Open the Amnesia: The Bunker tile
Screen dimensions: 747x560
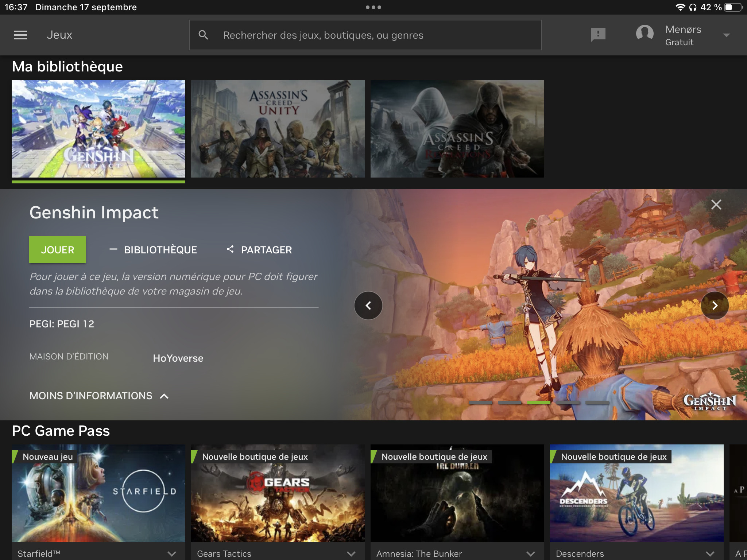[x=457, y=493]
